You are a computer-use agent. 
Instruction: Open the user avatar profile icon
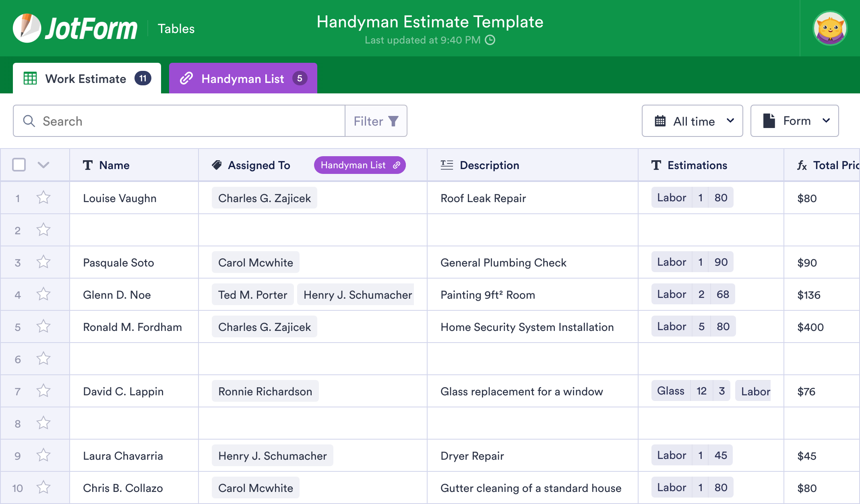point(830,28)
